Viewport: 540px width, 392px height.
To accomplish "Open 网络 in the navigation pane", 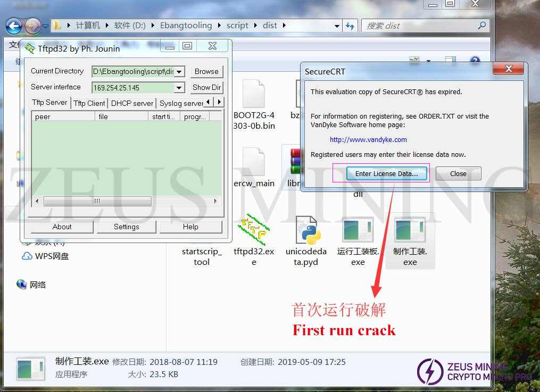I will [x=37, y=285].
